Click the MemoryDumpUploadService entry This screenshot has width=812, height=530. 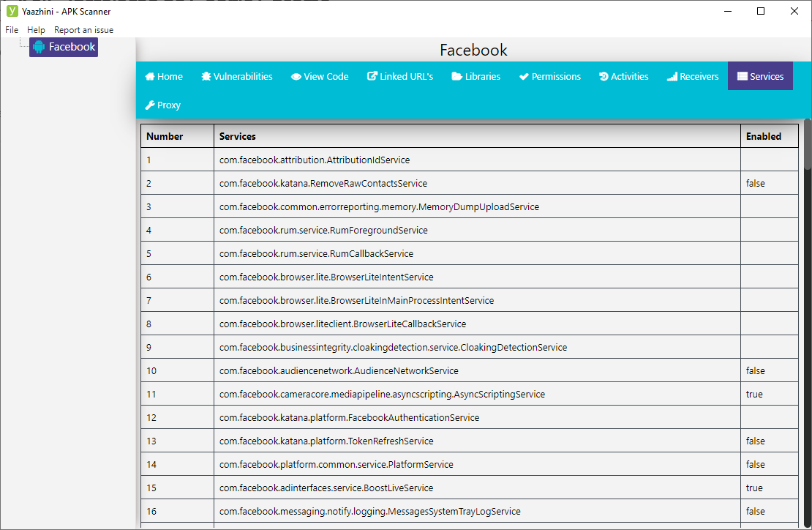[x=379, y=206]
